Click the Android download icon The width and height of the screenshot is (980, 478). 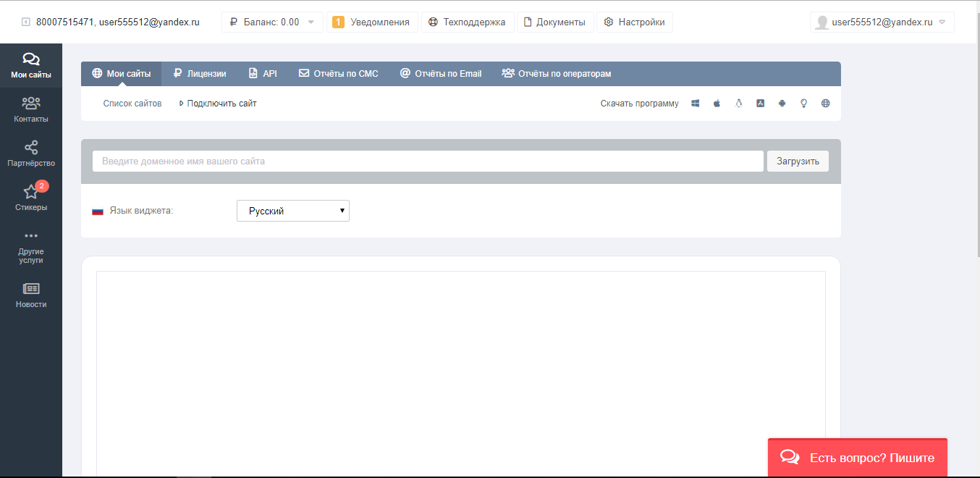point(782,104)
